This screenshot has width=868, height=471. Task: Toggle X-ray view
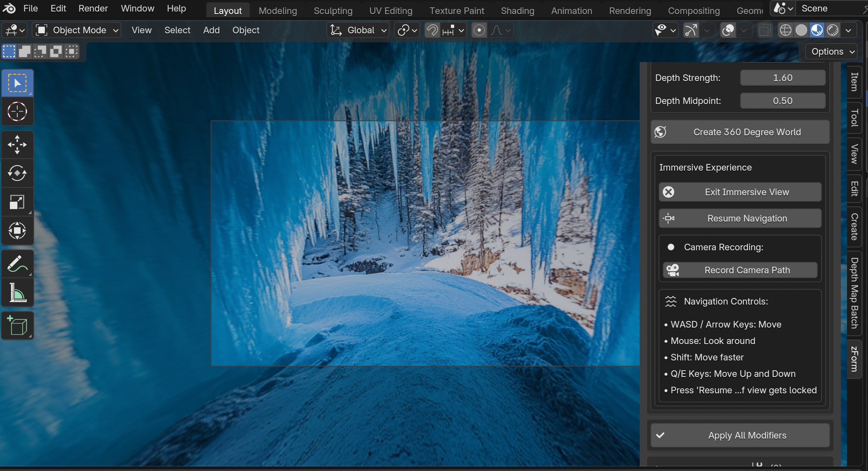click(x=765, y=30)
